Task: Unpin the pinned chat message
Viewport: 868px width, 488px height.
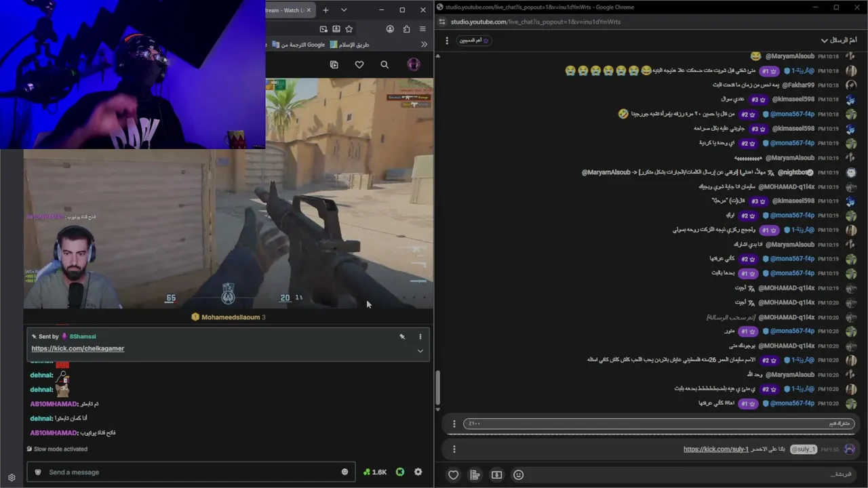Action: tap(402, 336)
